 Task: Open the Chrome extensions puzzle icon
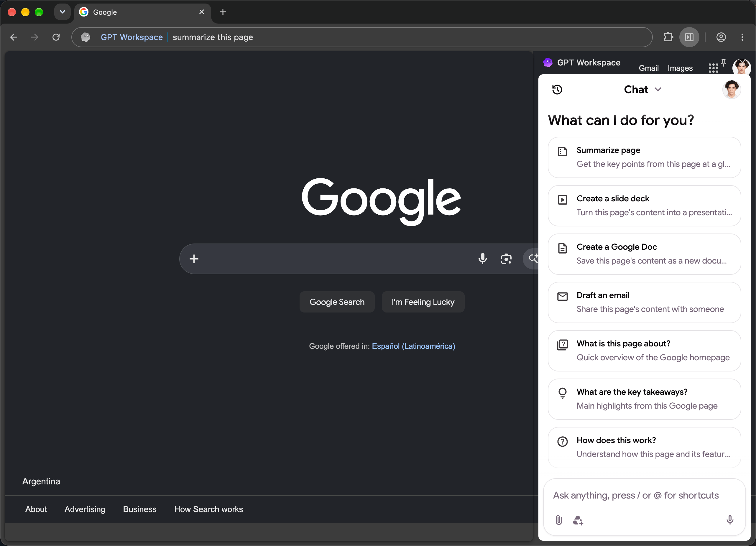click(x=668, y=37)
